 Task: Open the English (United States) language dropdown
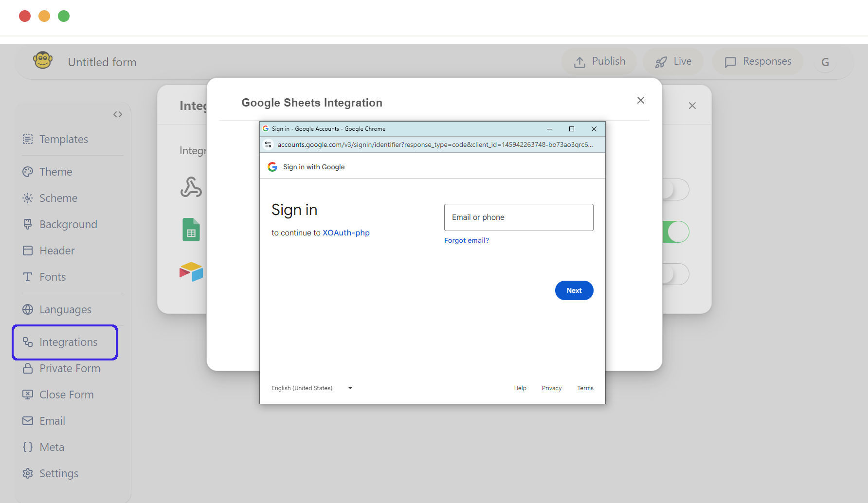(312, 388)
